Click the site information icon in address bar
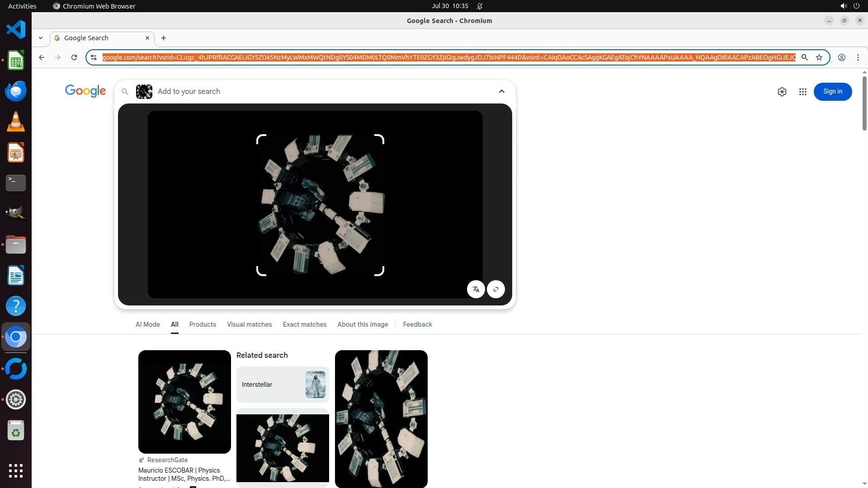The height and width of the screenshot is (488, 868). 94,57
